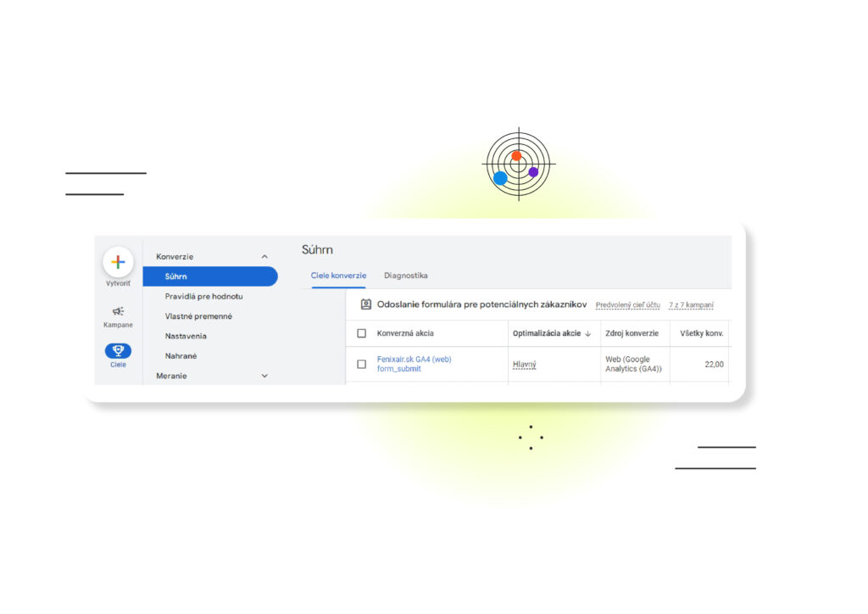Collapse the Konverzie section
Screen dimensions: 868x614
[x=264, y=256]
